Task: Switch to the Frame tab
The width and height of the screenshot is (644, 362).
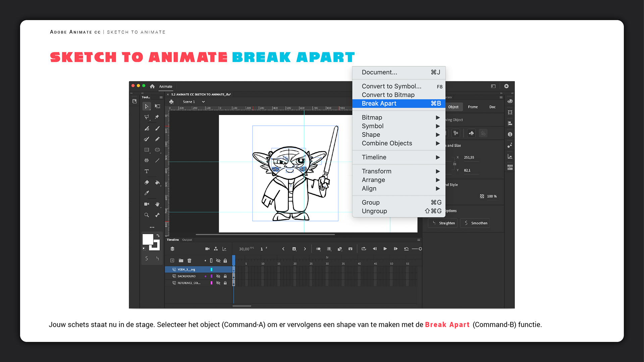Action: tap(473, 107)
